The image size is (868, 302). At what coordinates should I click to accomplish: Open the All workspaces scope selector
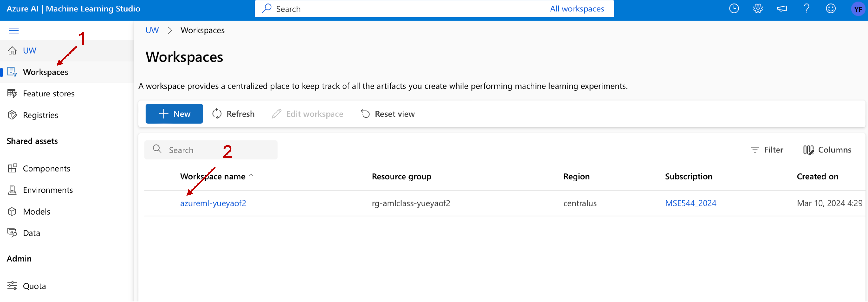point(577,9)
